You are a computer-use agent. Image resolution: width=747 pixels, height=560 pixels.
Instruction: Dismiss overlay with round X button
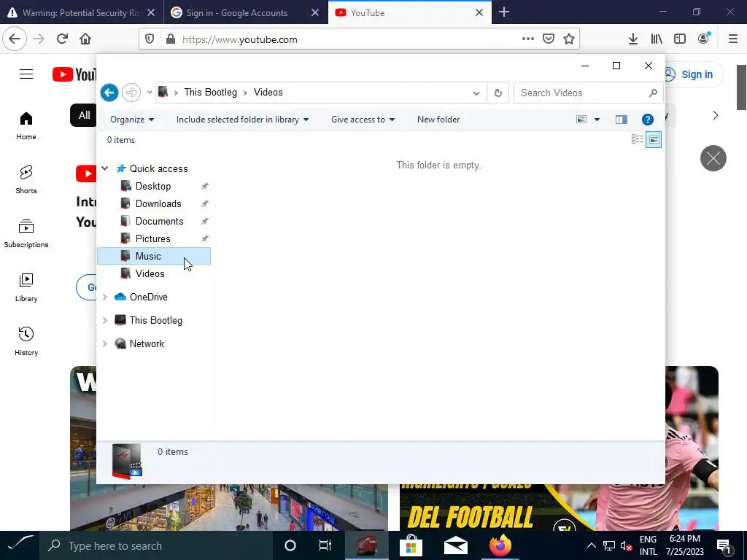(x=713, y=158)
